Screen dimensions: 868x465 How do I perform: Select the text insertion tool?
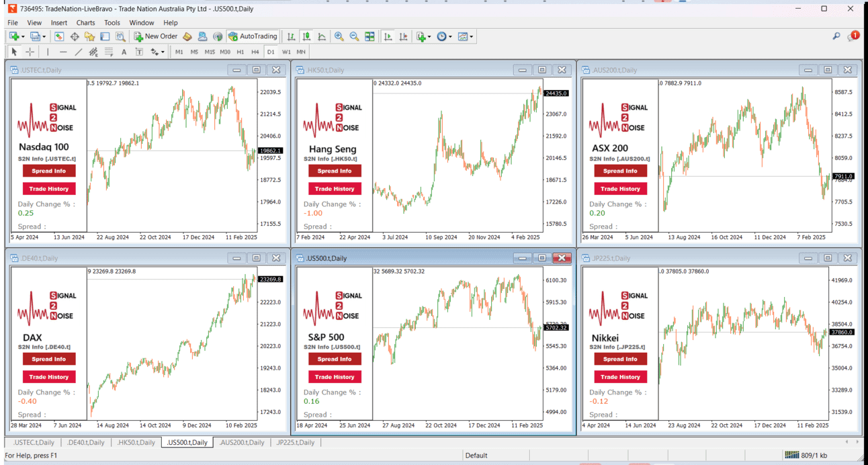tap(124, 52)
